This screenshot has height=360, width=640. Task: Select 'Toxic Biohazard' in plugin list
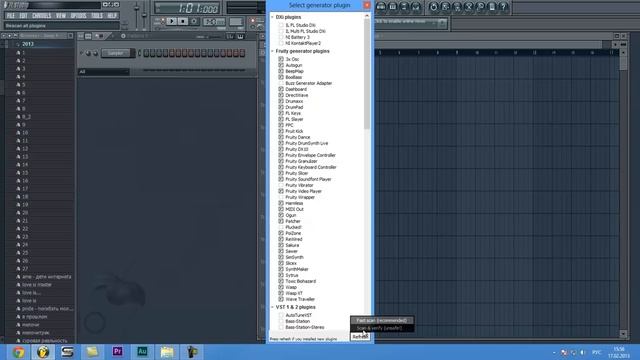[x=300, y=281]
